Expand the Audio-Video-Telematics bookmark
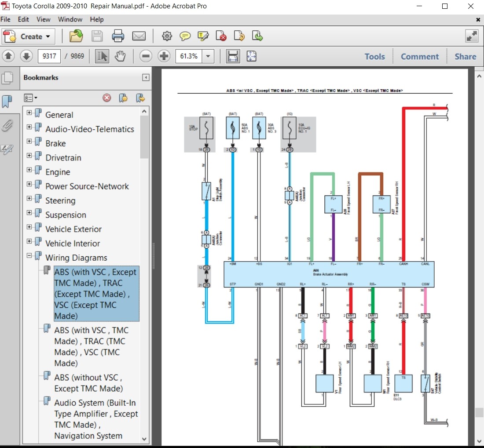 [x=29, y=127]
